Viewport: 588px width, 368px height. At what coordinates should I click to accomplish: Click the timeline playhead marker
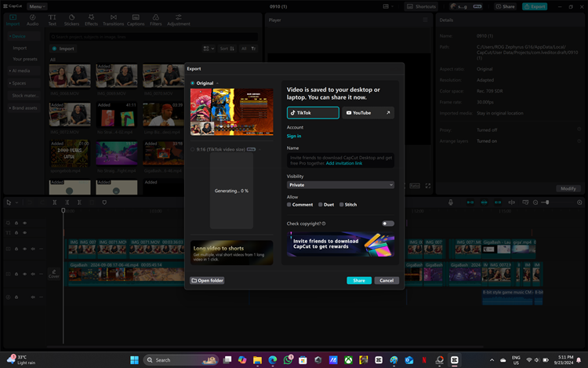point(64,210)
